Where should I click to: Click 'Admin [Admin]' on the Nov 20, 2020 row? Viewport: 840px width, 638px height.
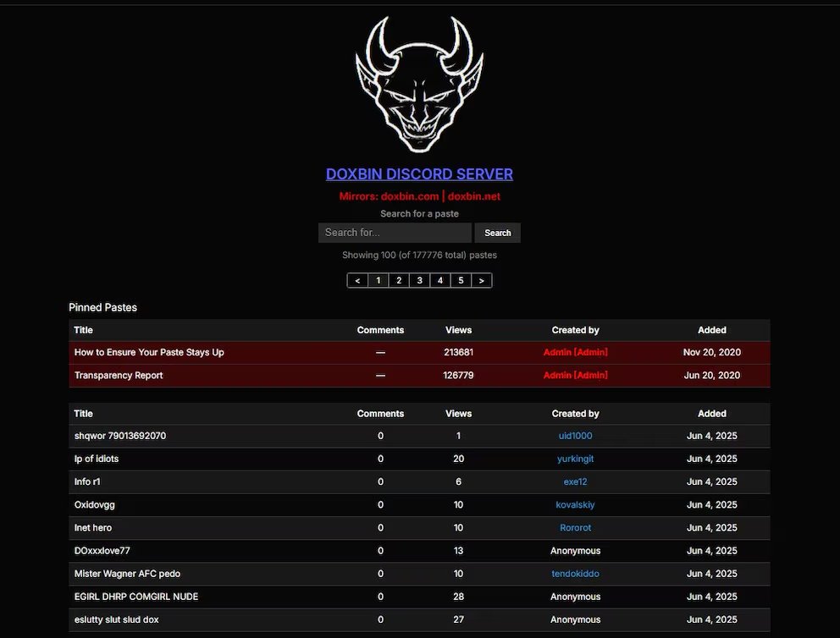pyautogui.click(x=575, y=352)
